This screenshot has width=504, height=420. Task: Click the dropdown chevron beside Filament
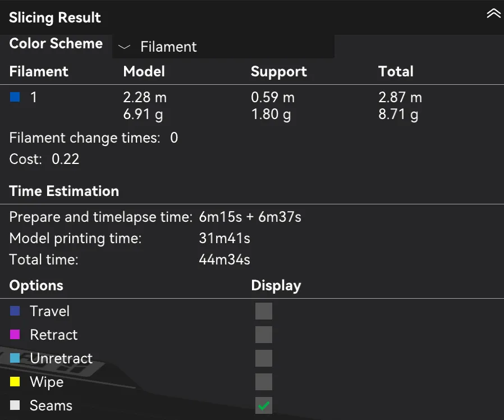coord(124,47)
